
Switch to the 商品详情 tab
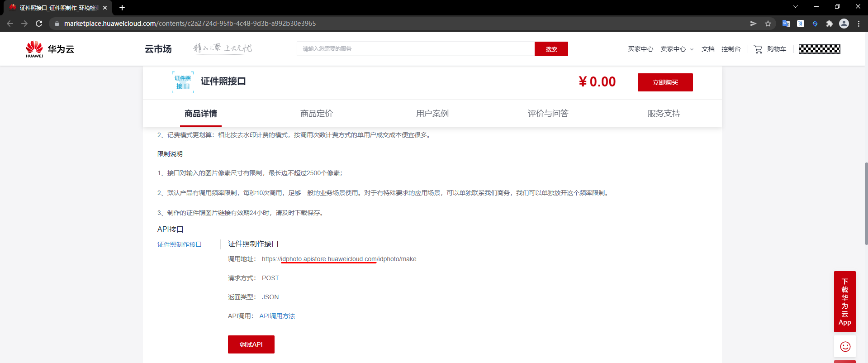click(201, 114)
